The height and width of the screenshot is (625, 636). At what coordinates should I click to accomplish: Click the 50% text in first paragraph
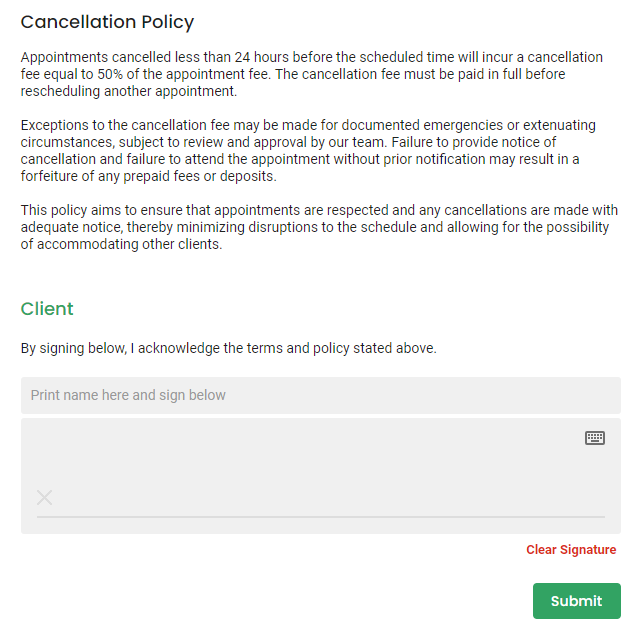click(x=110, y=74)
